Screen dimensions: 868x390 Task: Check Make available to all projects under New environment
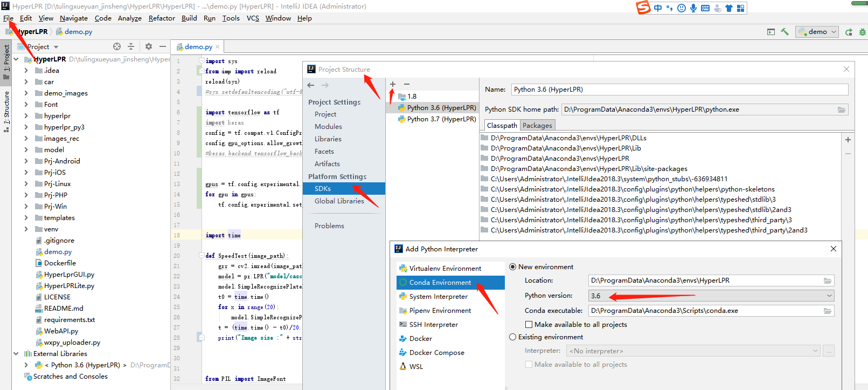[529, 325]
